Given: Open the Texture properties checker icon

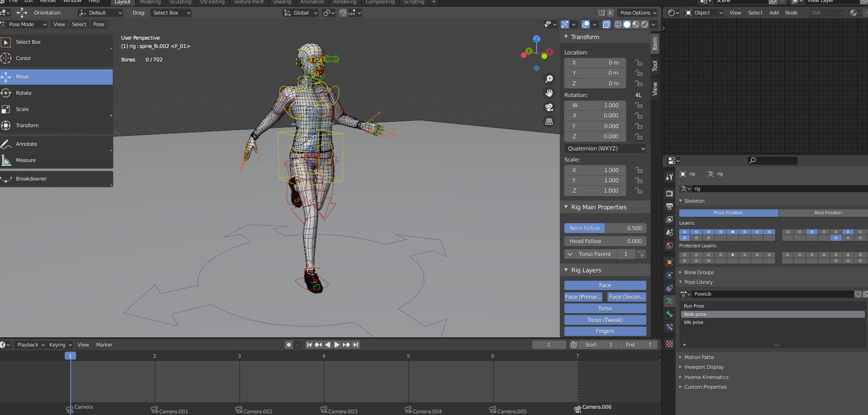Looking at the screenshot, I should [670, 344].
